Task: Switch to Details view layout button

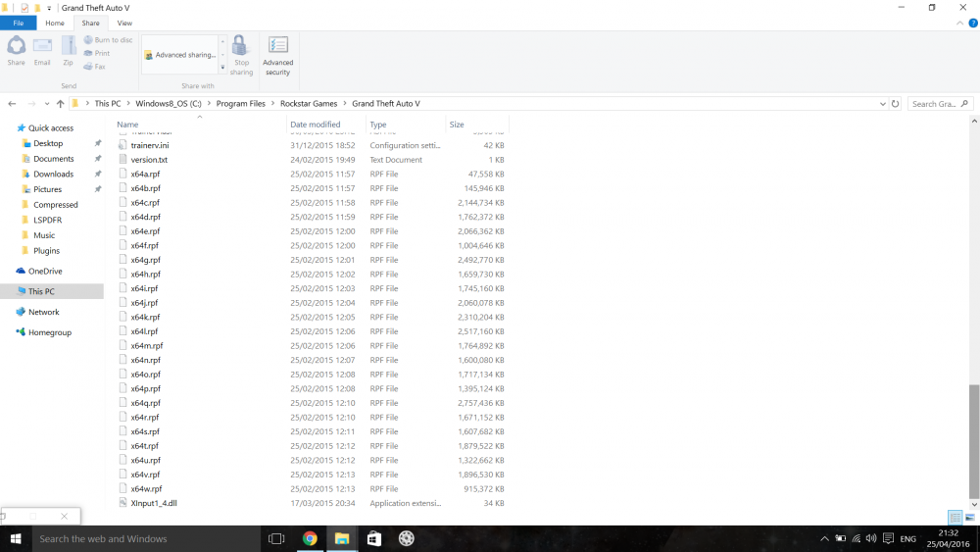Action: (955, 517)
